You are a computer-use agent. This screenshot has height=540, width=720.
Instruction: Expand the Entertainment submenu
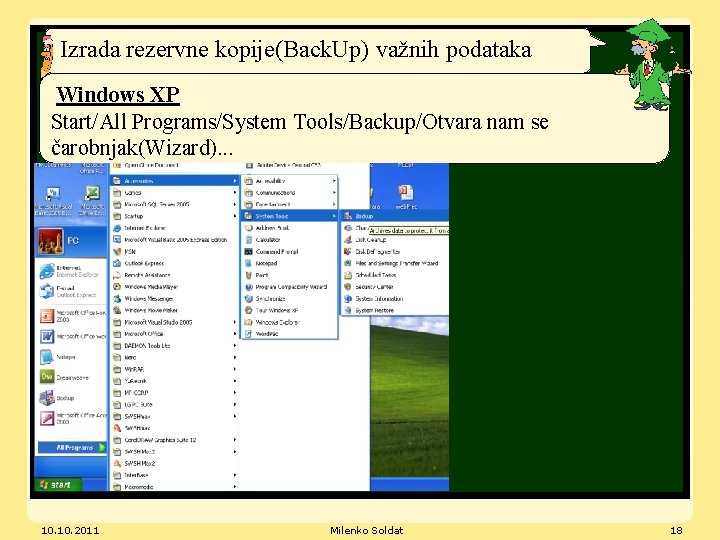point(290,204)
